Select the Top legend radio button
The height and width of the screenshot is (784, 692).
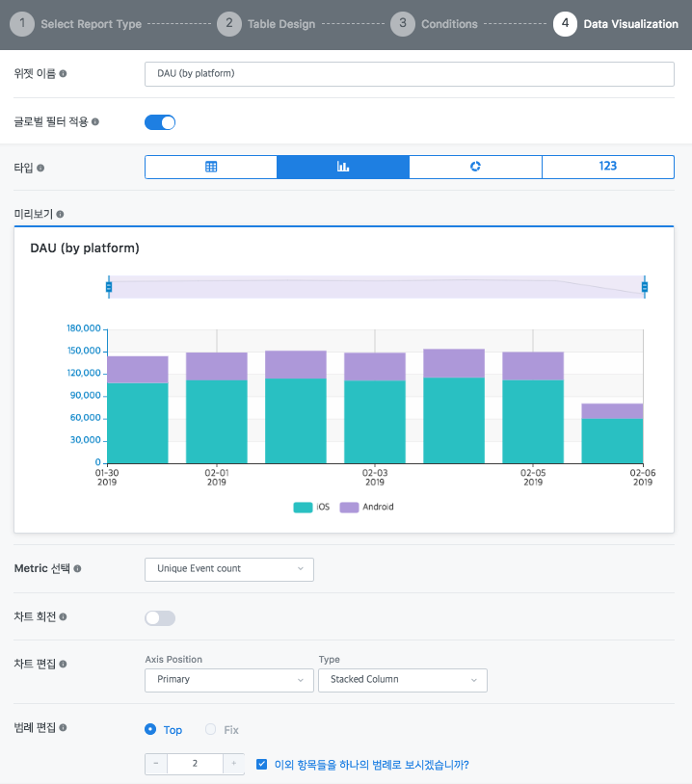150,729
